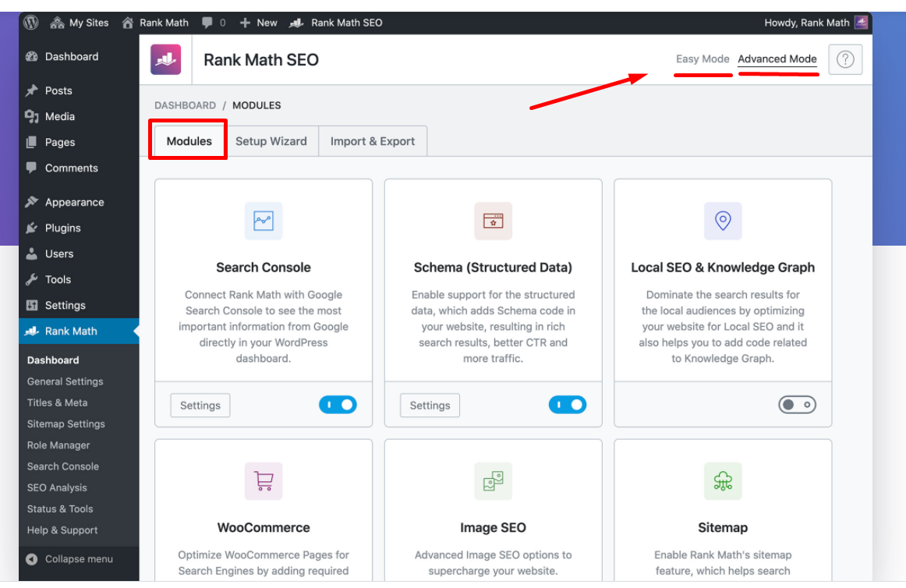Click the Image SEO module icon
The width and height of the screenshot is (906, 588).
point(493,481)
